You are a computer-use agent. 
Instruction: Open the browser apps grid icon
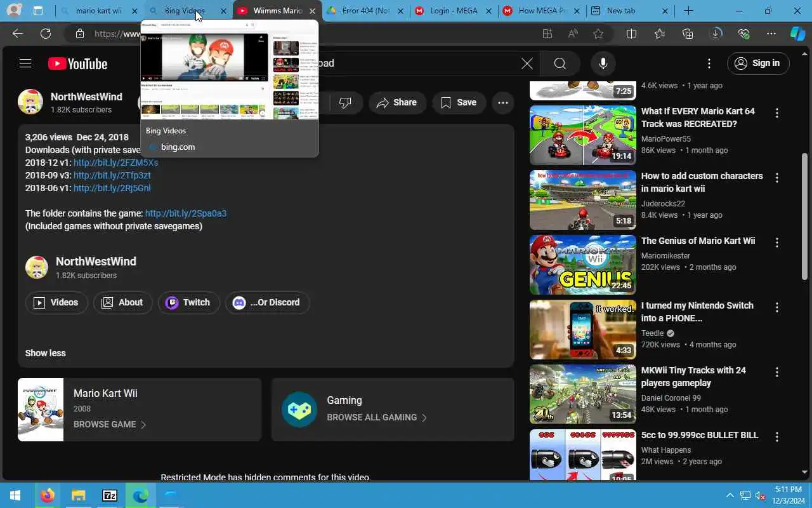click(x=547, y=34)
